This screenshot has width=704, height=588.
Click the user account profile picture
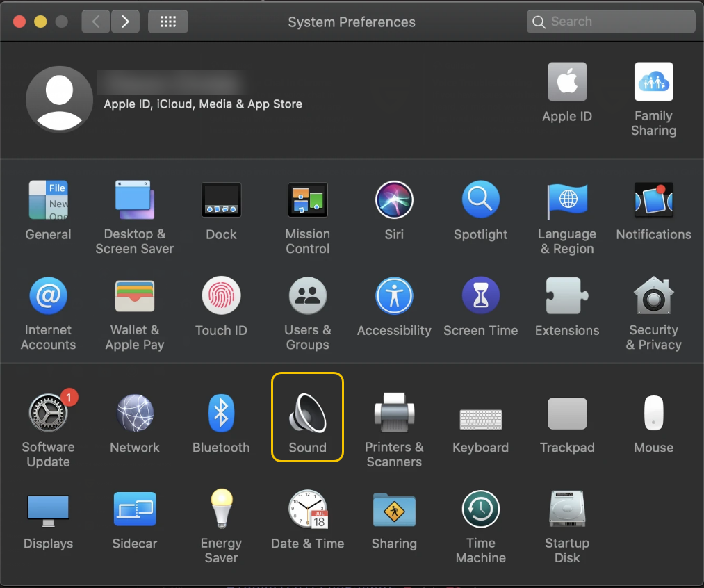pos(59,99)
